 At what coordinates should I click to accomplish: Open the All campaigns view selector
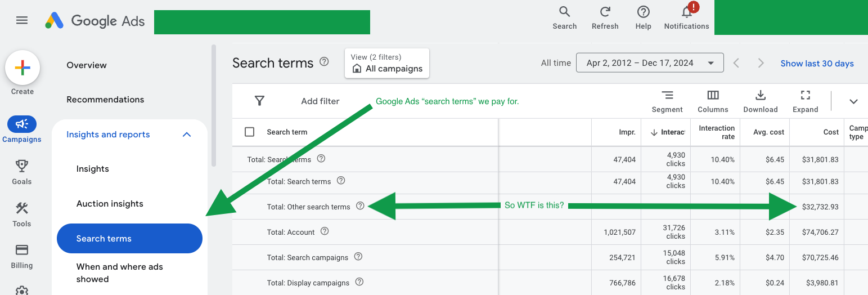387,63
